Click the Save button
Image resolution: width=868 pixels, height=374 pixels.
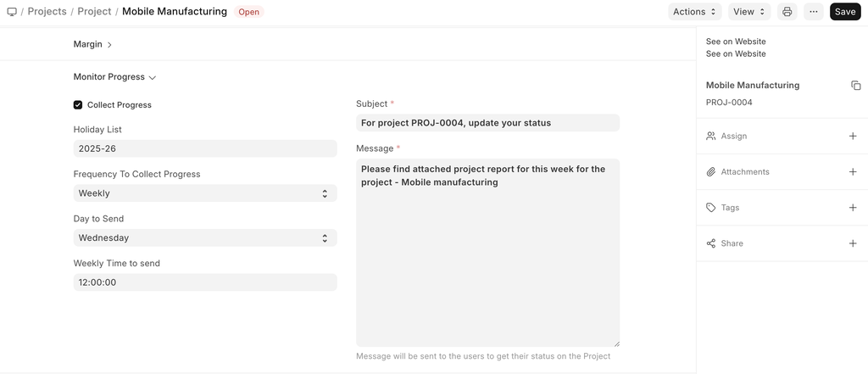point(844,12)
